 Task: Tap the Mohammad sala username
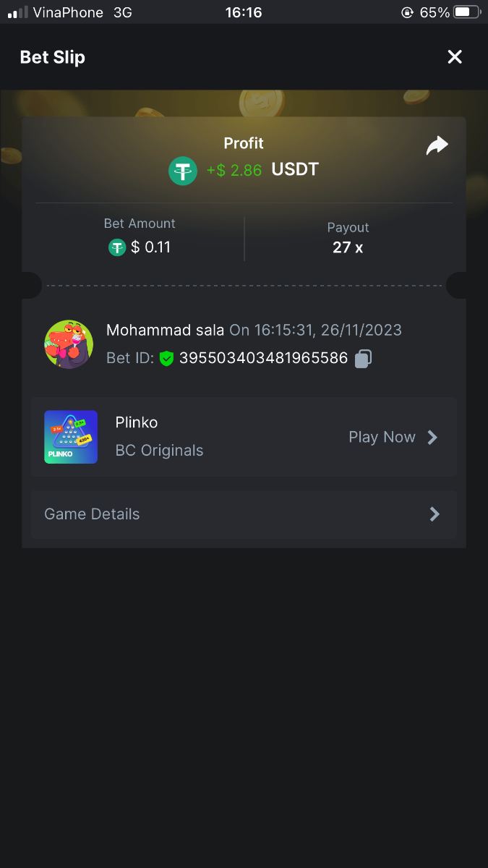[x=165, y=331]
